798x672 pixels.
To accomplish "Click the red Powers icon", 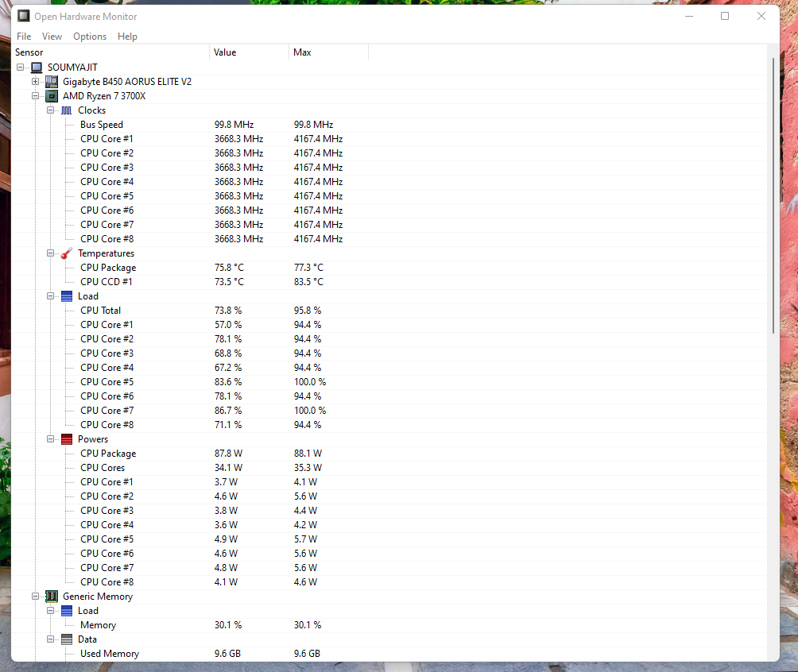I will [67, 439].
